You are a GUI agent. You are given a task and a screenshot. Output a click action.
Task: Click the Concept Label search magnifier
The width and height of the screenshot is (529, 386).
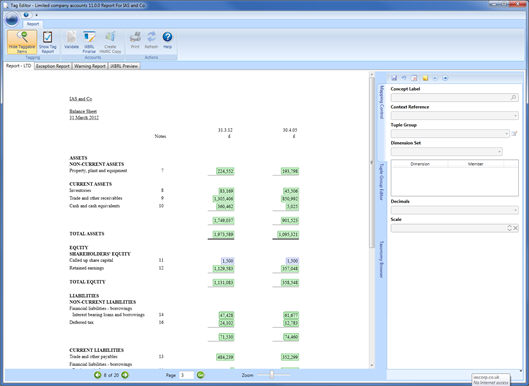click(x=513, y=98)
